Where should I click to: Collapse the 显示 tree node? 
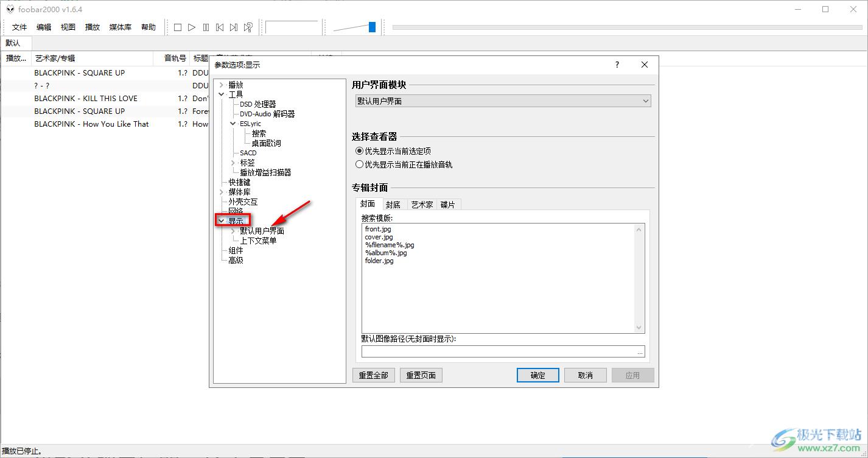click(221, 221)
